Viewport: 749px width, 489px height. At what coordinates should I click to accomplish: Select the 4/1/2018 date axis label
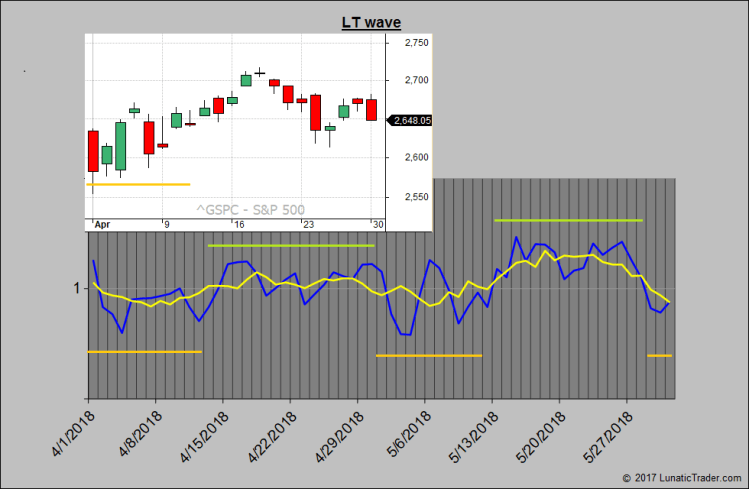tap(70, 430)
